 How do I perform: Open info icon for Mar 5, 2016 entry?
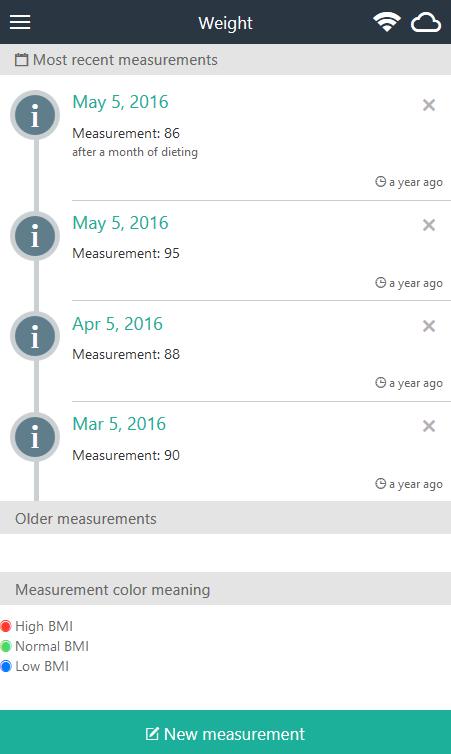coord(35,437)
